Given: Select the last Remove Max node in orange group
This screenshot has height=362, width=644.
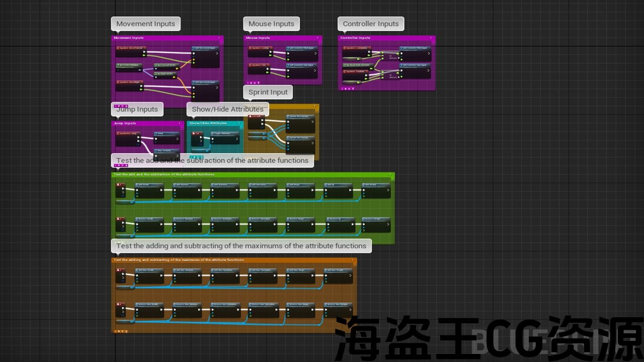Looking at the screenshot, I should point(338,310).
